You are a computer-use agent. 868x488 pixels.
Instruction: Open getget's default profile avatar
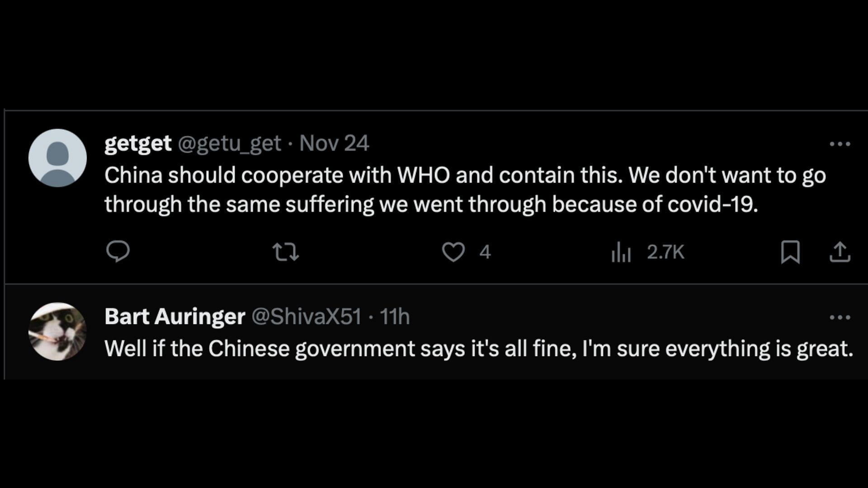point(57,158)
